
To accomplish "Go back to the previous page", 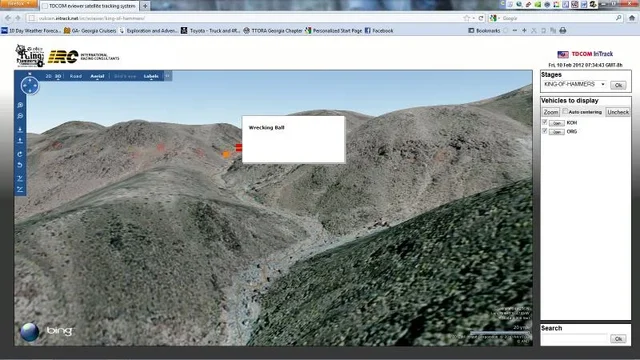I will click(8, 18).
